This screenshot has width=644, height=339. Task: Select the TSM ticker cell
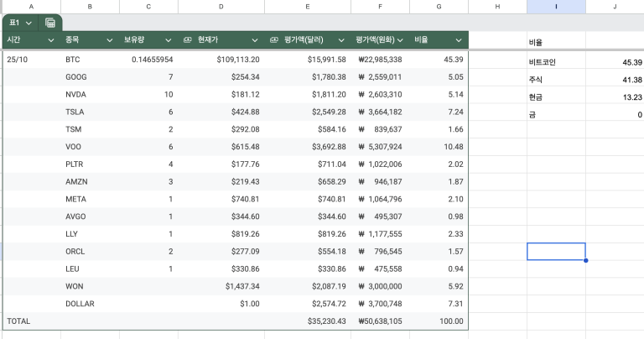pos(90,129)
